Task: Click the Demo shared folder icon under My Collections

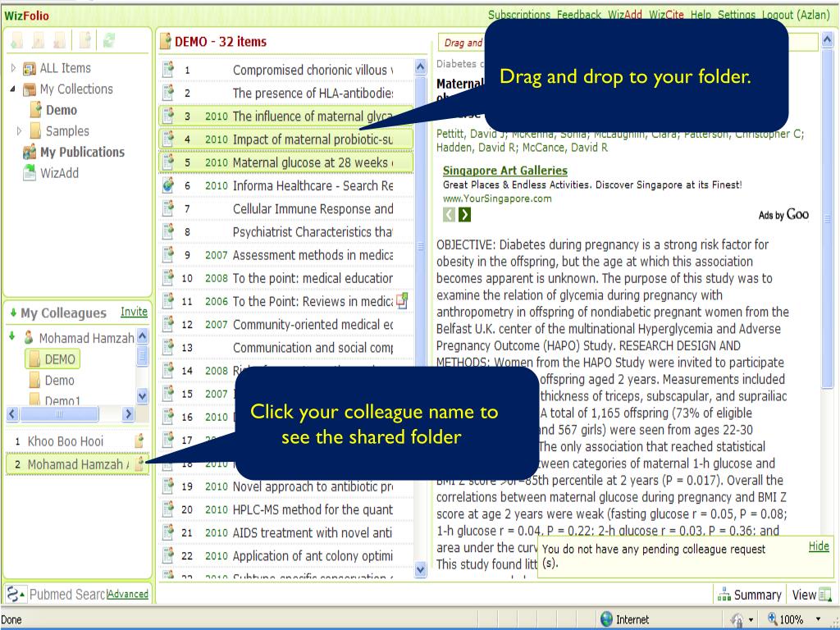Action: pos(35,110)
